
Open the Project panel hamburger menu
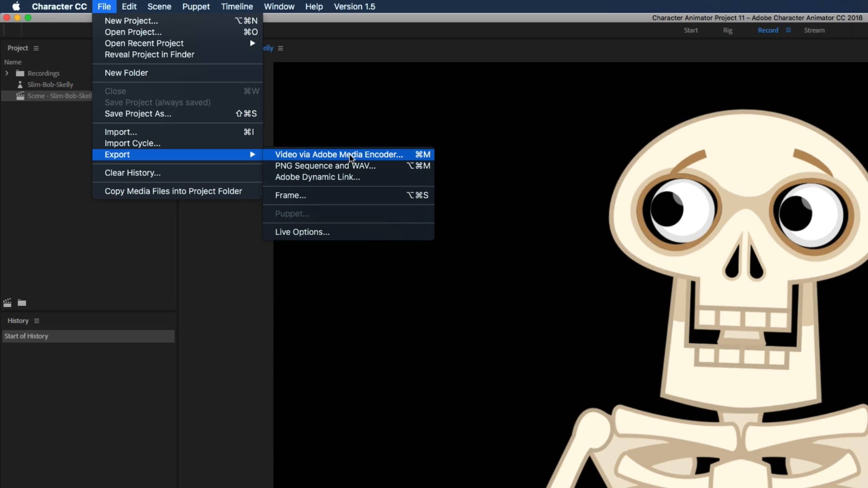point(36,48)
